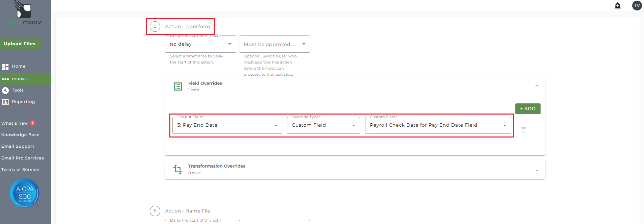Viewport: 644px width, 224px height.
Task: Open the Output Field dropdown
Action: 227,125
